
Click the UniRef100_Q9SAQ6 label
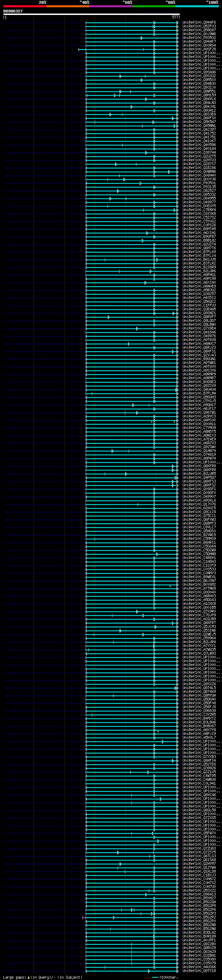click(199, 72)
